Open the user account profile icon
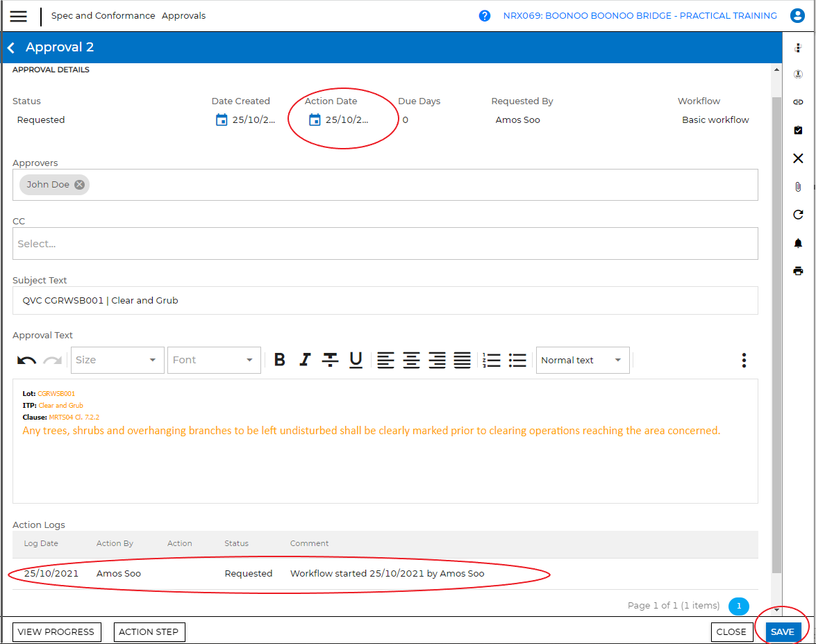Image resolution: width=816 pixels, height=644 pixels. pos(797,16)
